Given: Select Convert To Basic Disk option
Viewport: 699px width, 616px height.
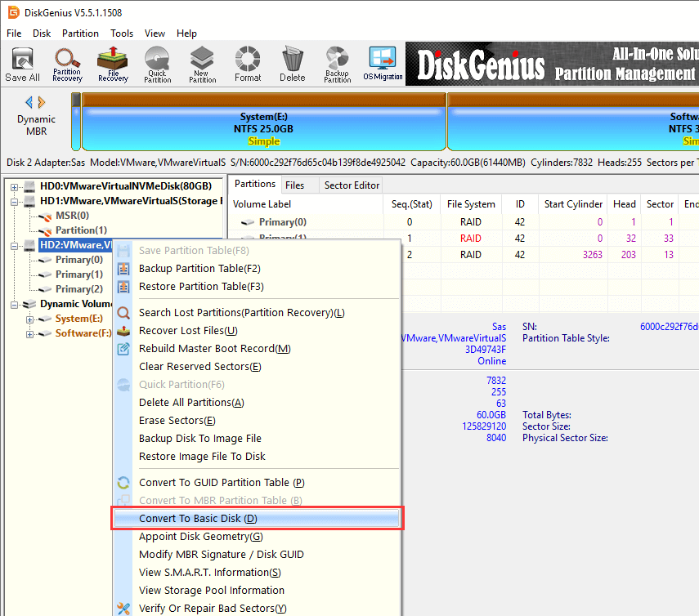Looking at the screenshot, I should pos(198,519).
